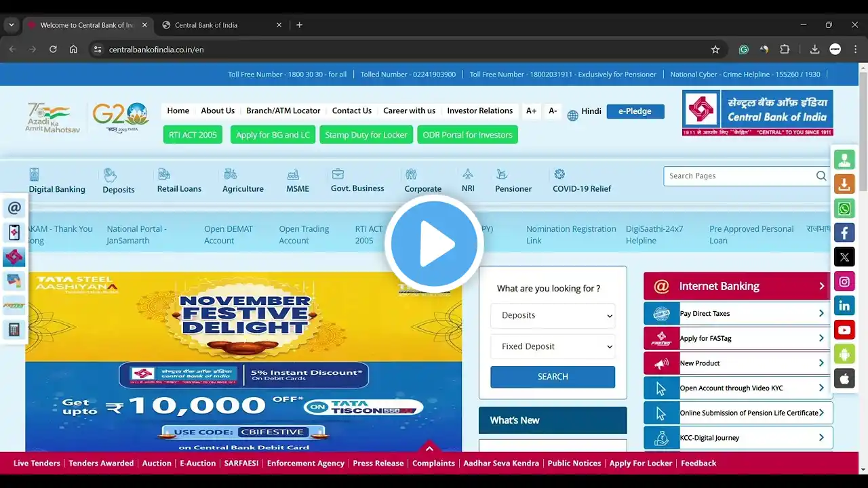Image resolution: width=868 pixels, height=488 pixels.
Task: Click the e-Pledge button
Action: [x=635, y=111]
